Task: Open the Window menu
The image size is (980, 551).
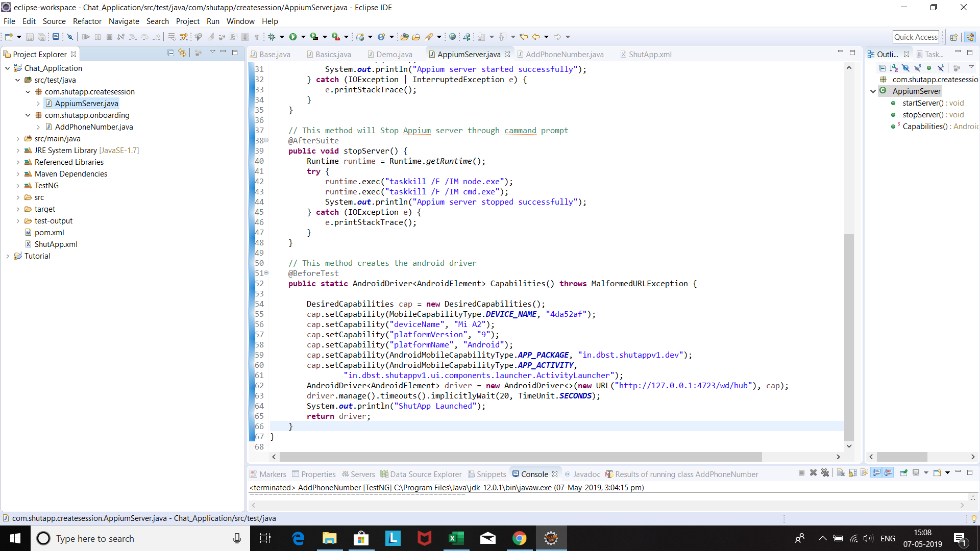Action: [239, 21]
